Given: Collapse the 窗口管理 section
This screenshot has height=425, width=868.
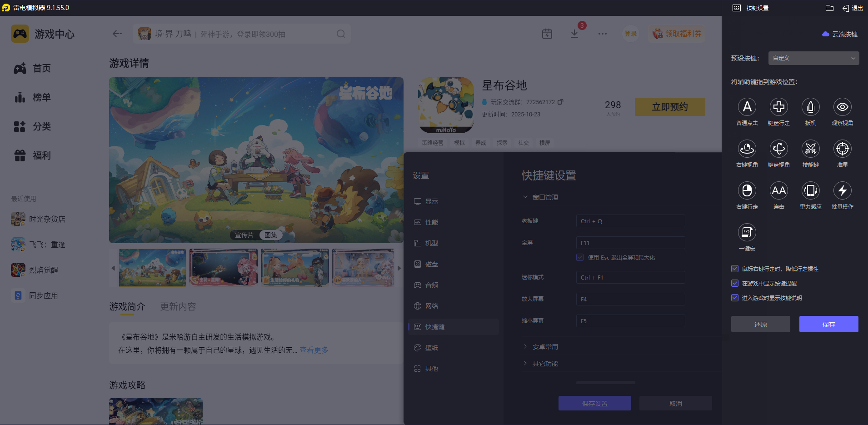Looking at the screenshot, I should [525, 197].
